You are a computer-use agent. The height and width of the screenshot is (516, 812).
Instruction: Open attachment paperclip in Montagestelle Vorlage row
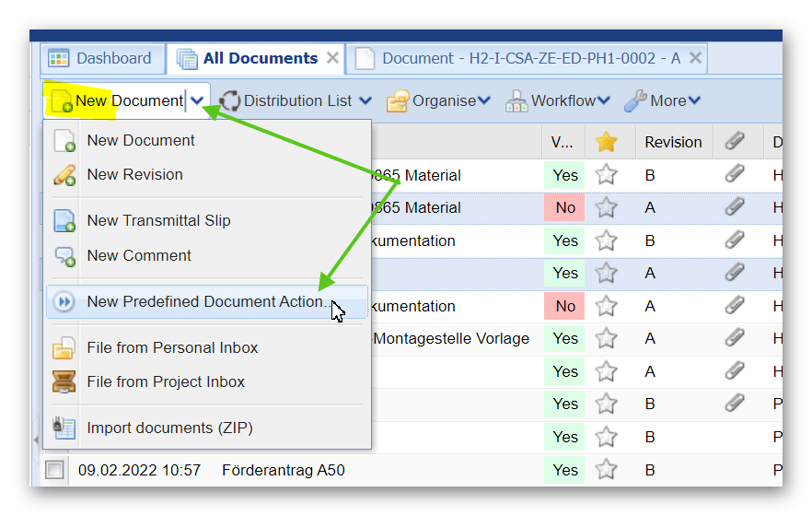735,337
